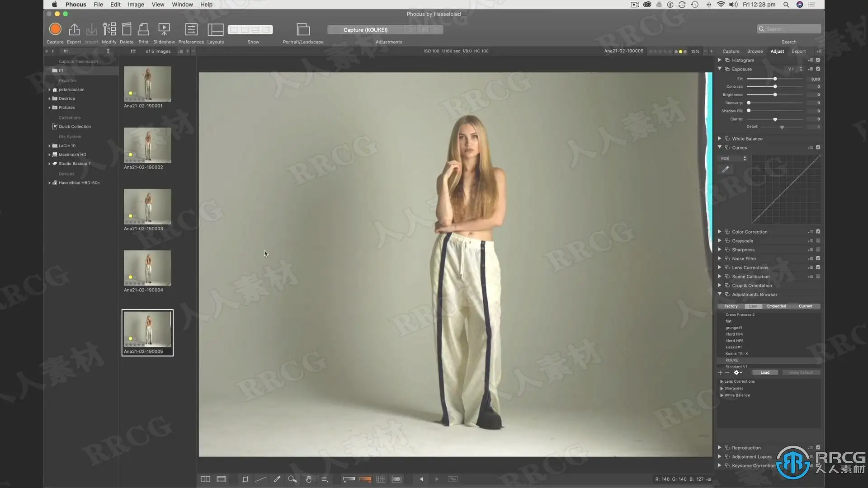Expand the Crop & Orientation panel
The height and width of the screenshot is (488, 868).
pos(720,286)
